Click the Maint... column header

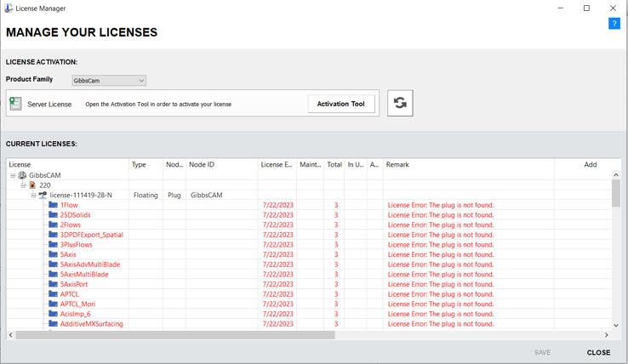coord(310,165)
